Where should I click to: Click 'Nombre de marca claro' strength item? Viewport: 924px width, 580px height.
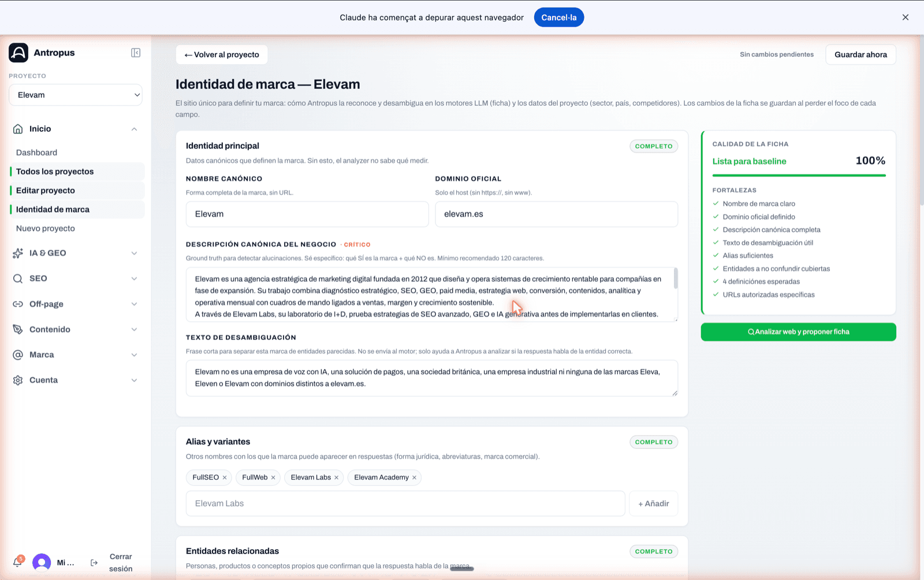(x=759, y=204)
